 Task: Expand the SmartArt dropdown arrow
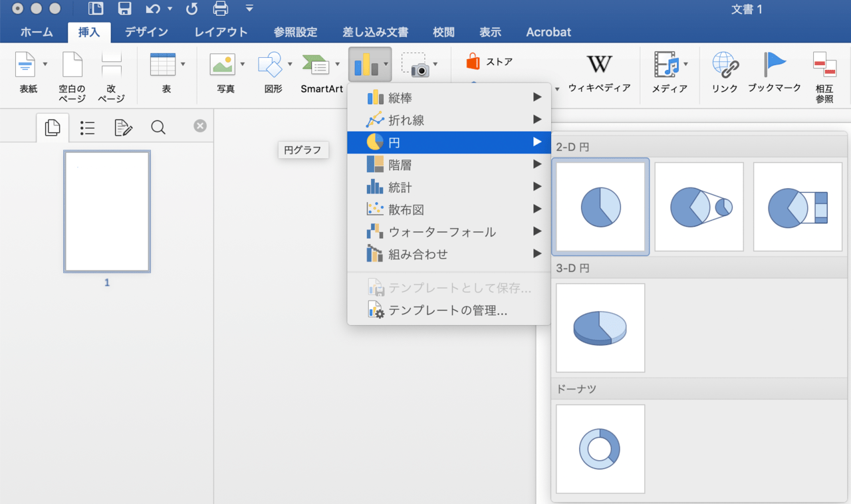point(338,64)
